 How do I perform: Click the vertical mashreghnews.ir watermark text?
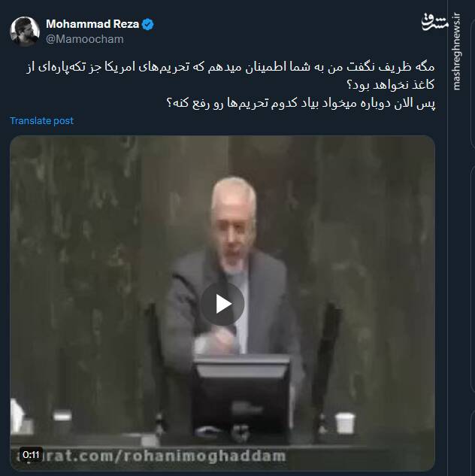pyautogui.click(x=456, y=51)
